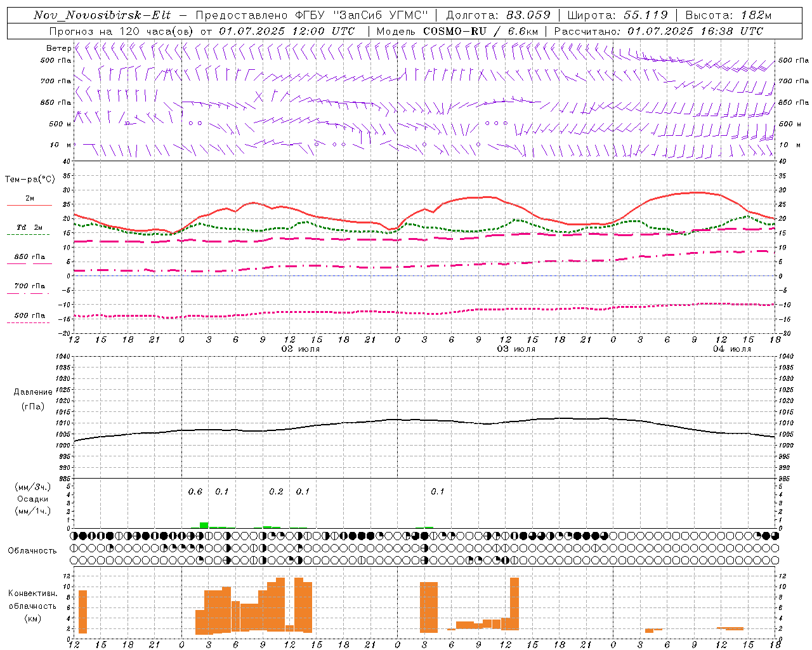Click the Высота: 182м field
The image size is (812, 650).
(x=728, y=15)
